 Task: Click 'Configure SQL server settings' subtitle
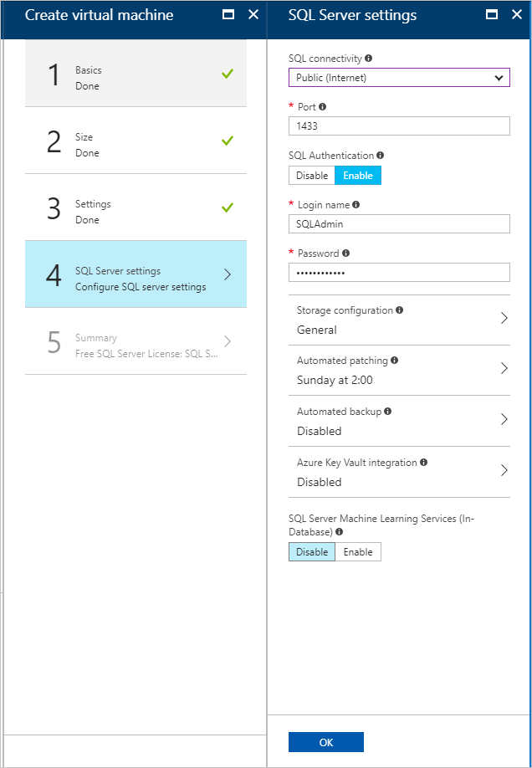pos(141,287)
